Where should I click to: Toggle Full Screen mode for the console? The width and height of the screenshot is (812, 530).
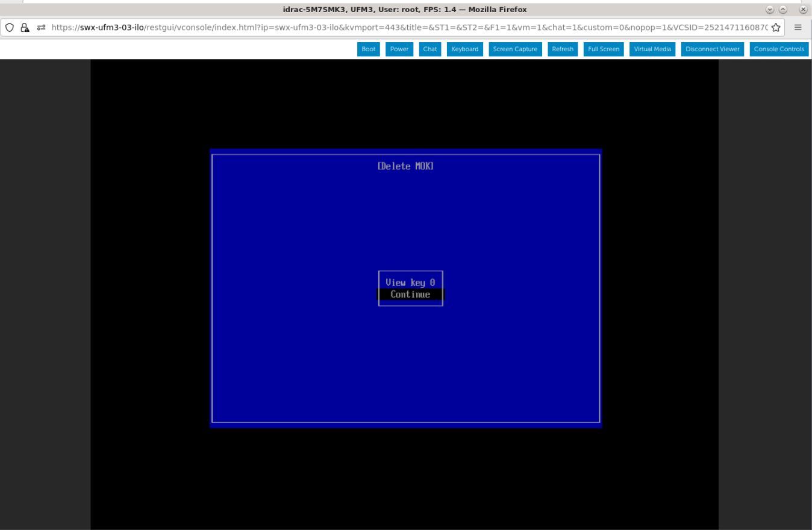(x=602, y=49)
